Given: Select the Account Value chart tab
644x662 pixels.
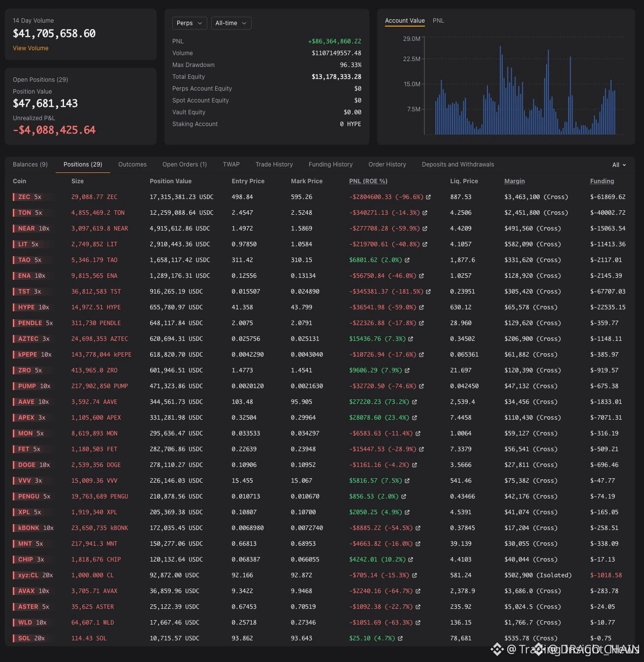Looking at the screenshot, I should click(405, 21).
